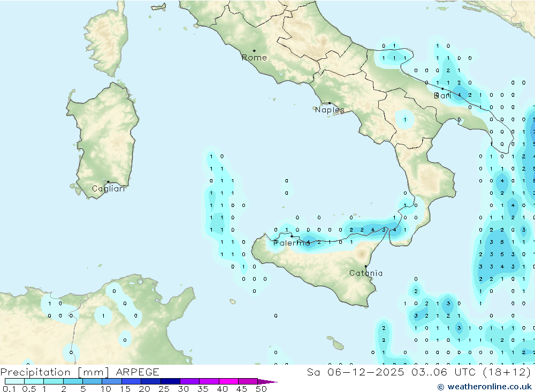535x392 pixels.
Task: Click the legend value 0.5
Action: pos(29,389)
